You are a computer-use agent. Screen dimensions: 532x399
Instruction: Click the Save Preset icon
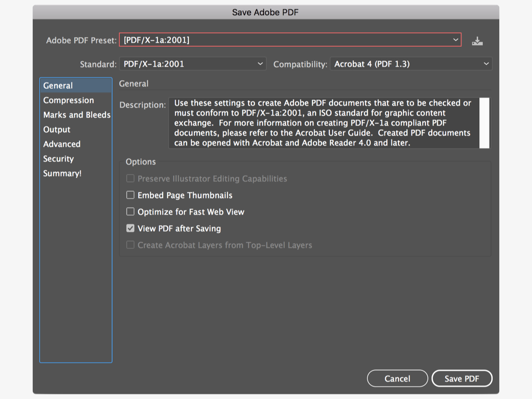477,40
